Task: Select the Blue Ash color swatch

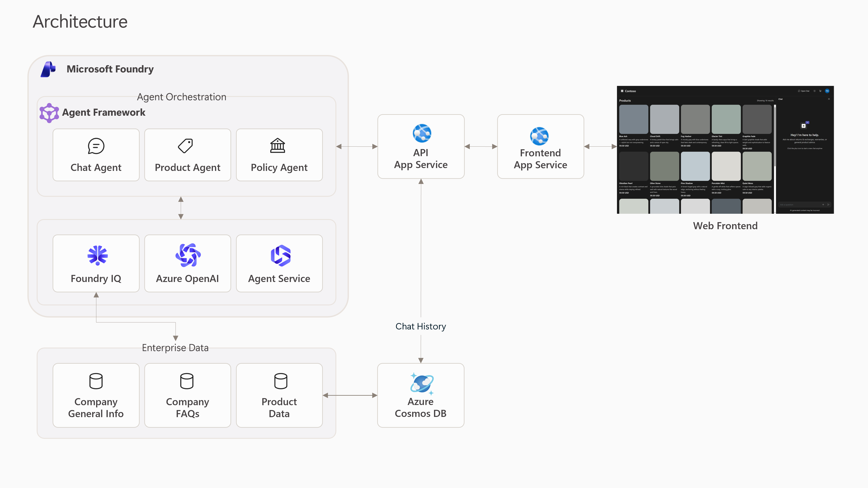Action: [634, 119]
